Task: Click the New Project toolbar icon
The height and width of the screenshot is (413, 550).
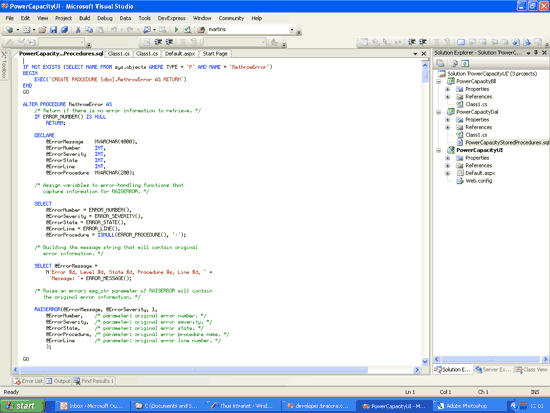Action: 10,30
